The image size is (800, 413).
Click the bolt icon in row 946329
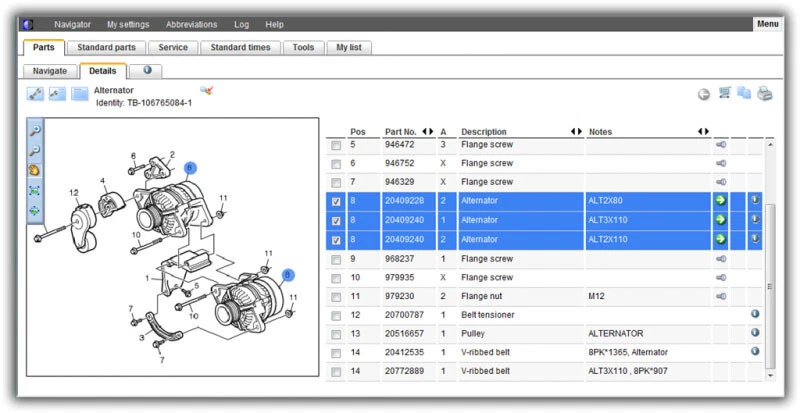coord(721,182)
